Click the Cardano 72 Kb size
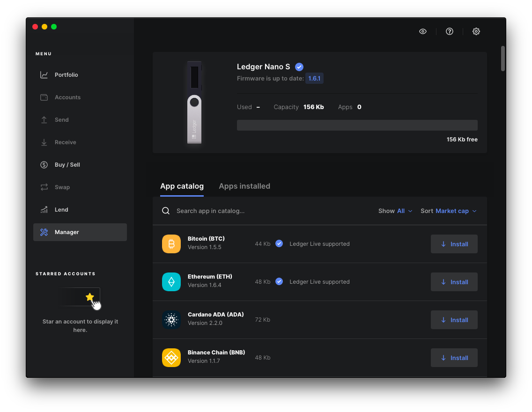Screen dimensions: 532x412 tap(263, 320)
